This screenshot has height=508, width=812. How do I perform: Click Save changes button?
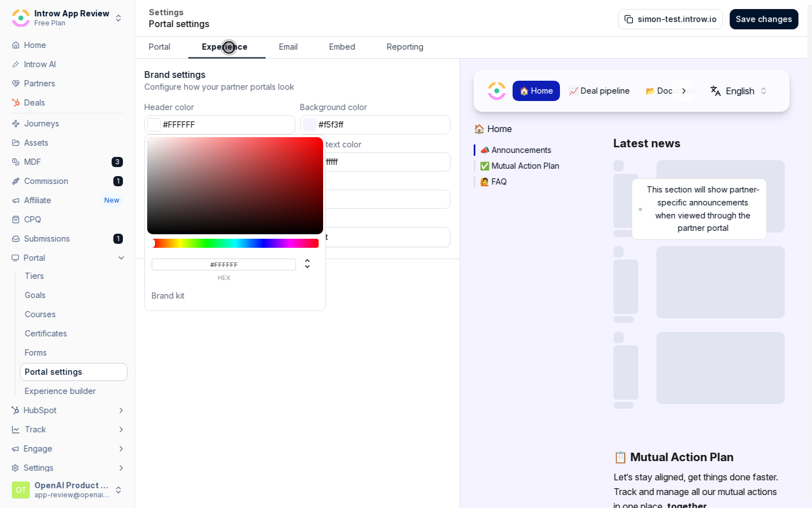coord(764,19)
